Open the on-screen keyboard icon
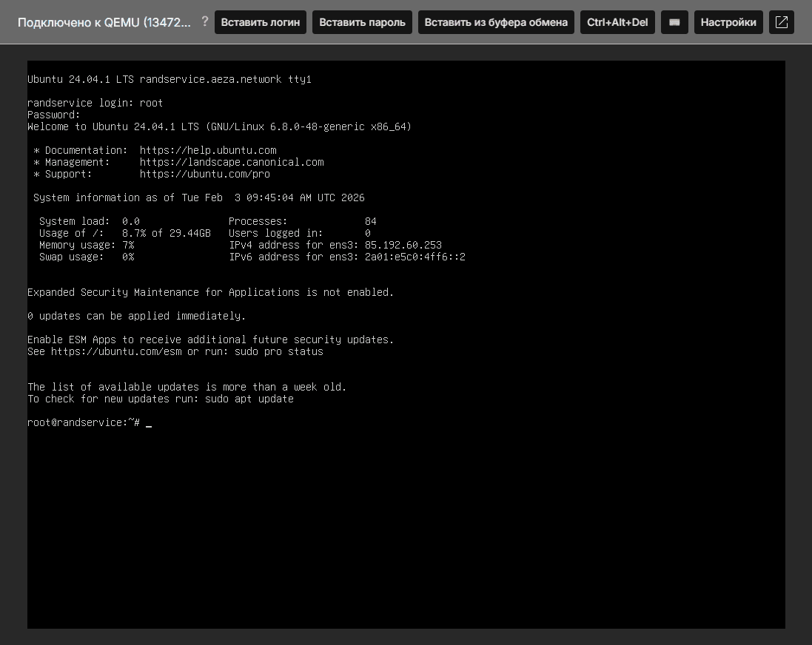The width and height of the screenshot is (812, 645). (674, 22)
